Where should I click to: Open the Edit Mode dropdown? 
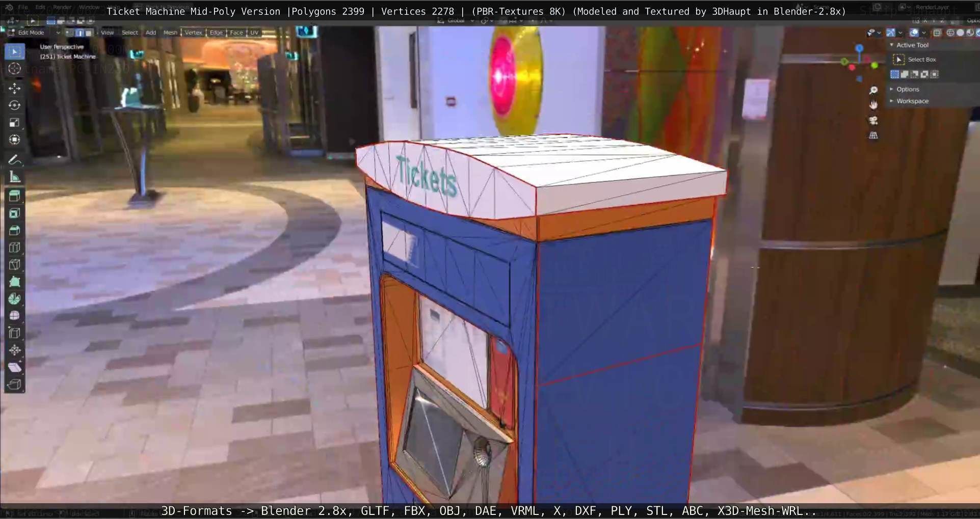tap(34, 33)
